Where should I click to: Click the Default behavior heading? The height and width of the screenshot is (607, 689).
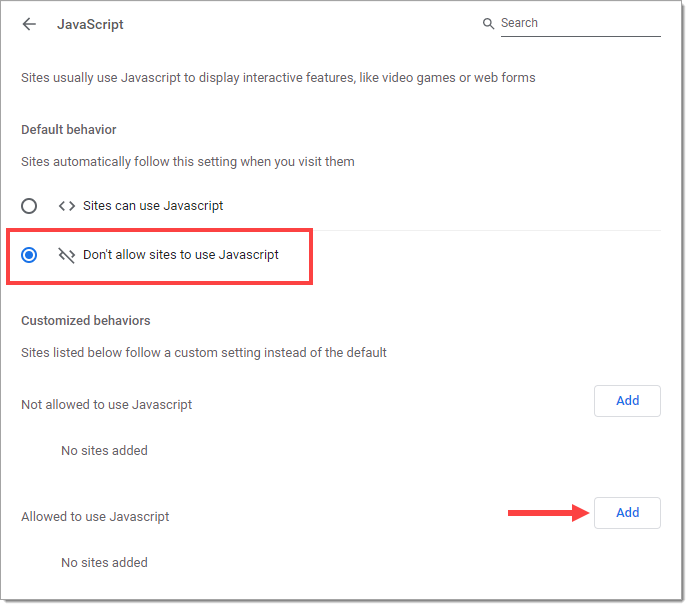coord(69,130)
